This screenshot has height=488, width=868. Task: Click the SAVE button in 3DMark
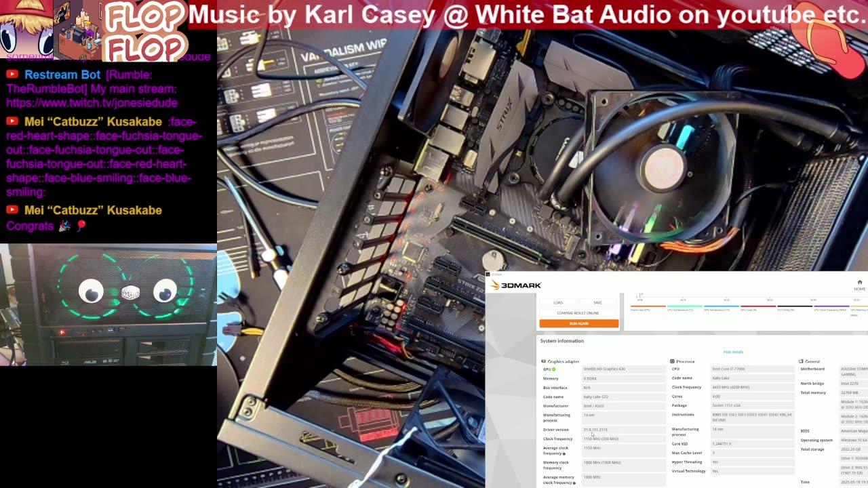point(597,303)
